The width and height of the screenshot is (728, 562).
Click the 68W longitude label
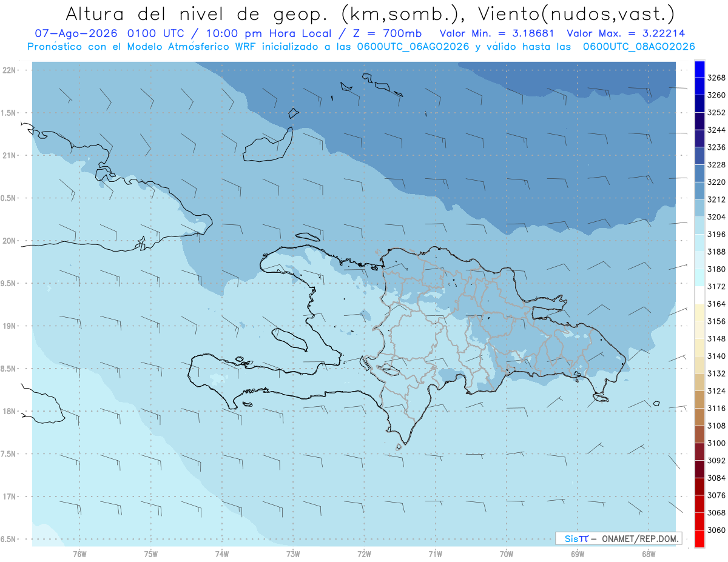pos(649,554)
